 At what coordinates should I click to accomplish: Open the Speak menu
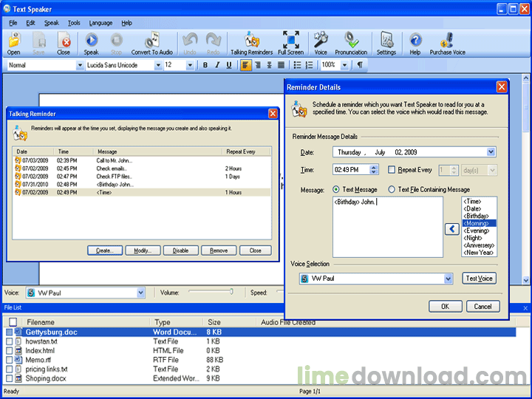[52, 23]
